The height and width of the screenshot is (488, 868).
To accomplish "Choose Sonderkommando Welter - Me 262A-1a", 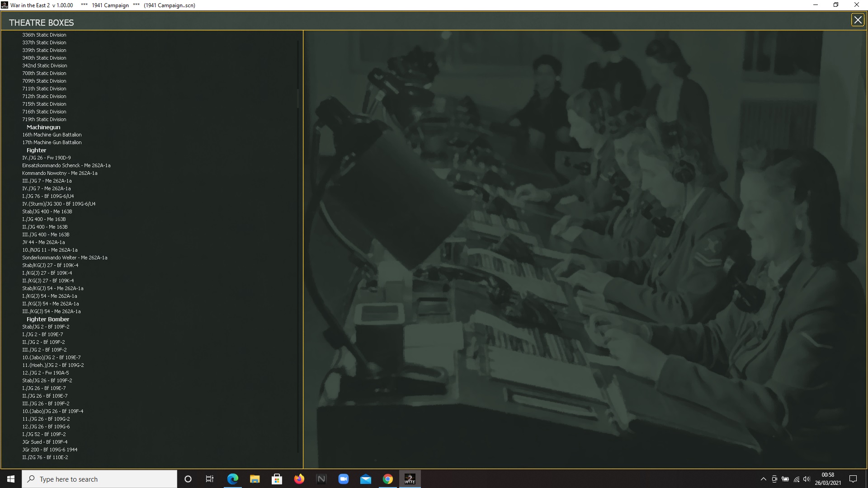I will [65, 258].
